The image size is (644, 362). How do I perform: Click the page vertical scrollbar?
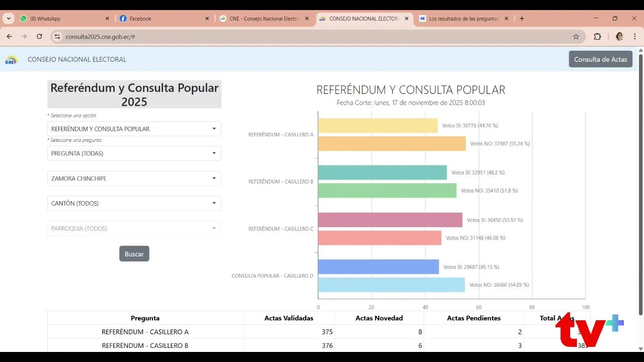click(640, 185)
